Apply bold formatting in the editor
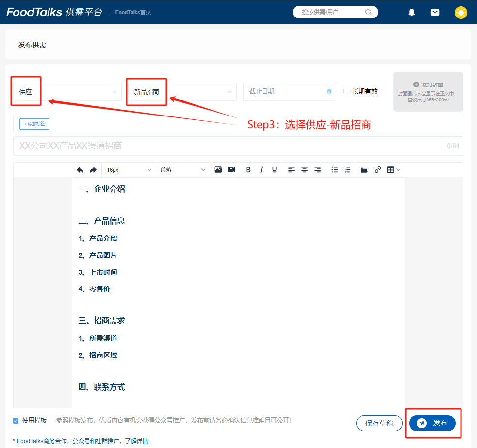 click(x=248, y=169)
